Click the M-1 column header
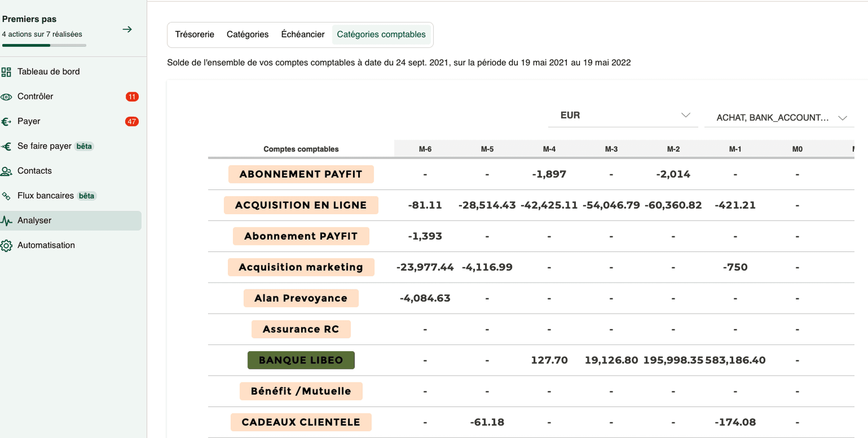 click(735, 149)
